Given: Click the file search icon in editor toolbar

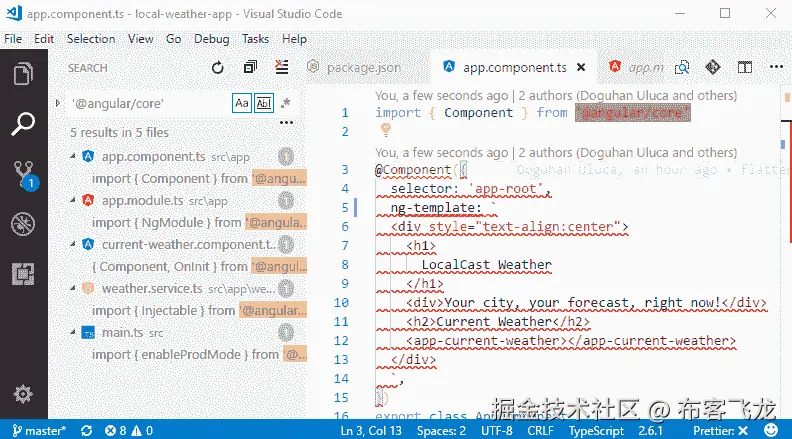Looking at the screenshot, I should (682, 67).
